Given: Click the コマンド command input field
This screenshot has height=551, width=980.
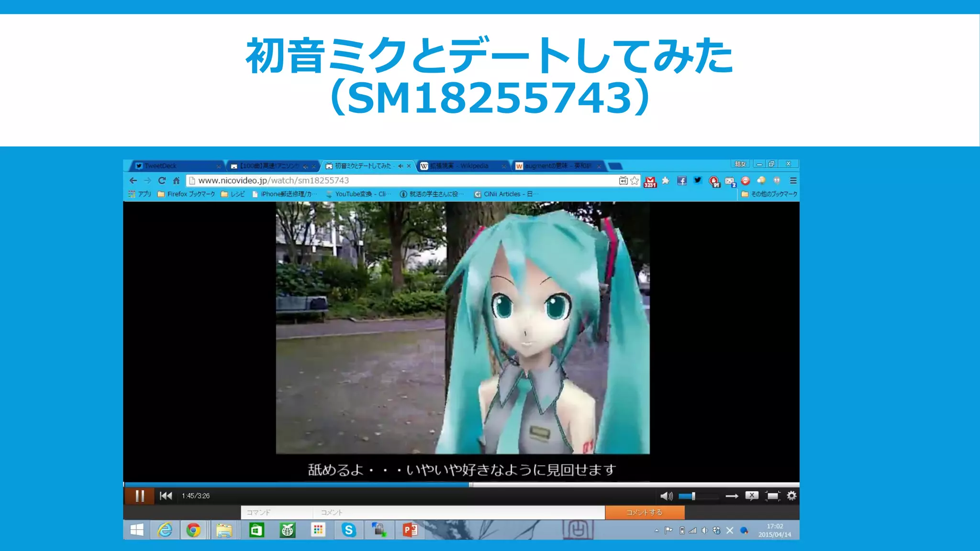Looking at the screenshot, I should tap(277, 512).
